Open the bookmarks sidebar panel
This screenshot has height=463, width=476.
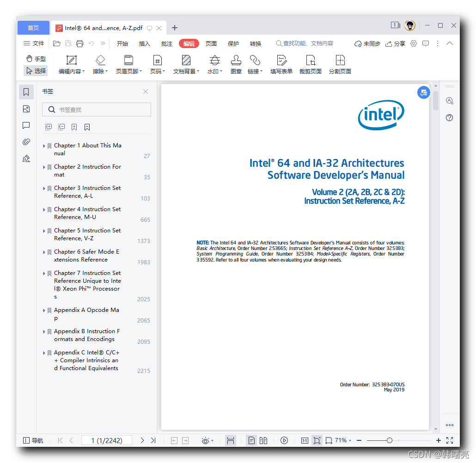tap(26, 92)
